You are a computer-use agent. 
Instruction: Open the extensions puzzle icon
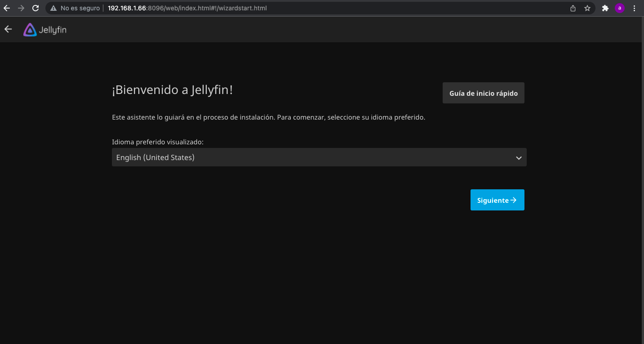tap(605, 8)
